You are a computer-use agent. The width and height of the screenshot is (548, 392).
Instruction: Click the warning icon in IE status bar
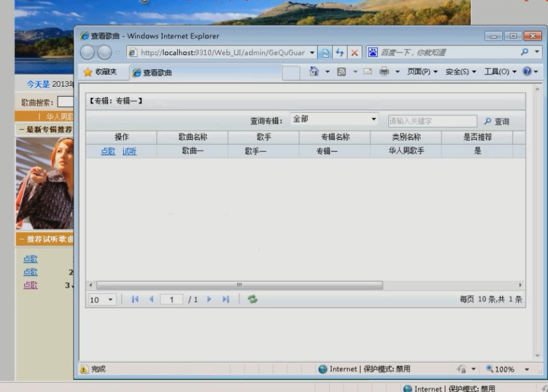(x=84, y=369)
